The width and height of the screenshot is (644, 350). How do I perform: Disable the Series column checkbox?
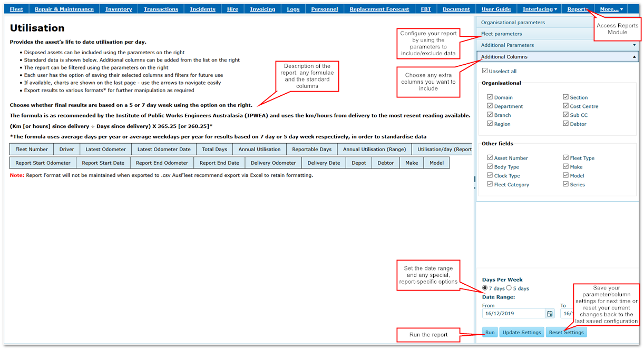click(566, 185)
